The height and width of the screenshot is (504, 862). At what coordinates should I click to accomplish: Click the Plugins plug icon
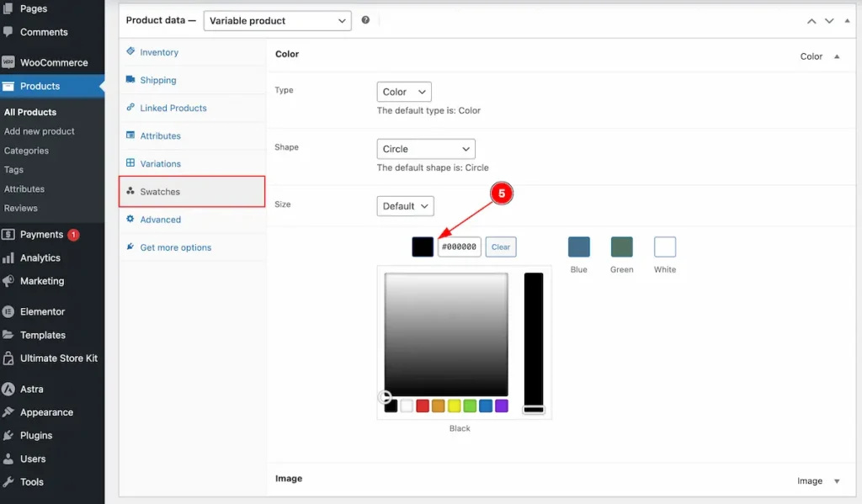pyautogui.click(x=8, y=435)
